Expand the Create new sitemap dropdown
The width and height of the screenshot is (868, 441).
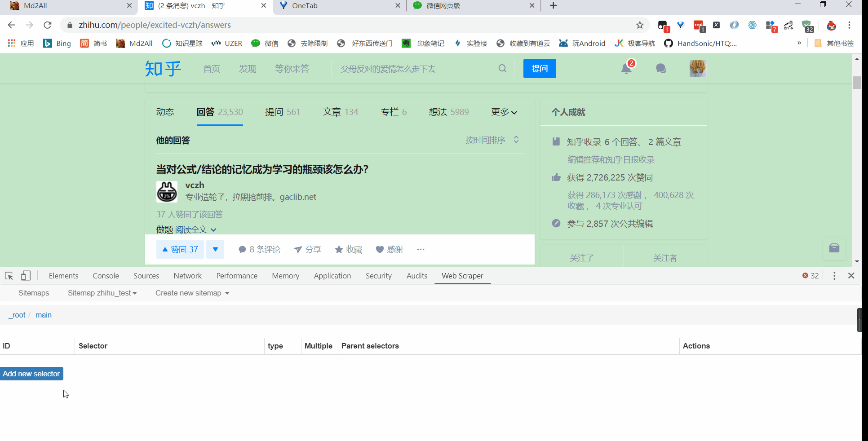coord(192,293)
